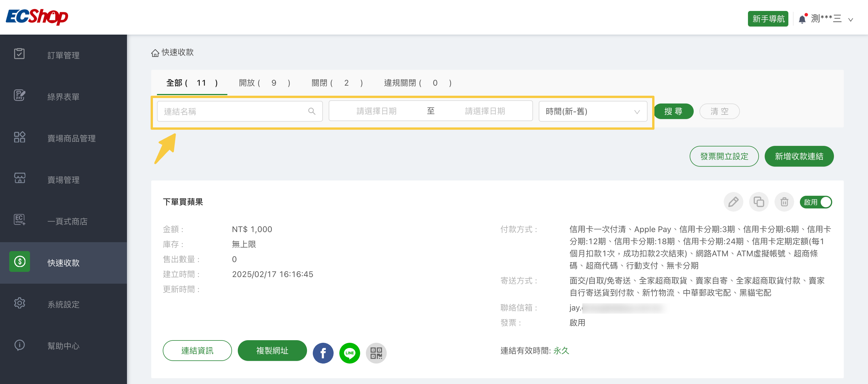
Task: Click the 清空 button
Action: point(719,111)
